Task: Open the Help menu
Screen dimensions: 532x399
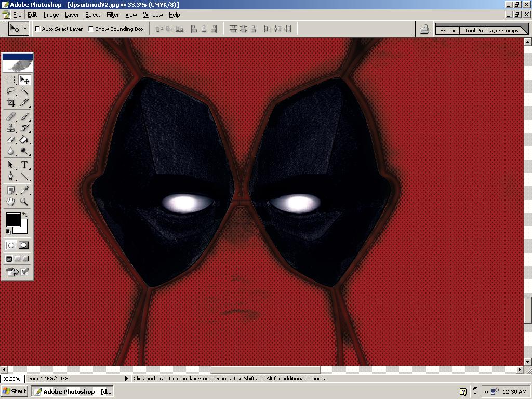Action: coord(175,15)
